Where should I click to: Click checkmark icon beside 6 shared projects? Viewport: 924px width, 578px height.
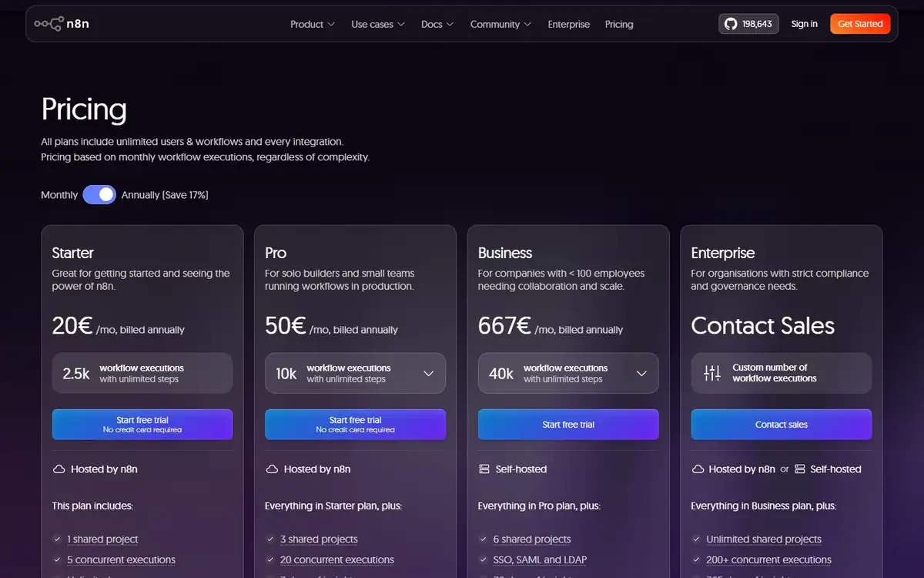[484, 539]
